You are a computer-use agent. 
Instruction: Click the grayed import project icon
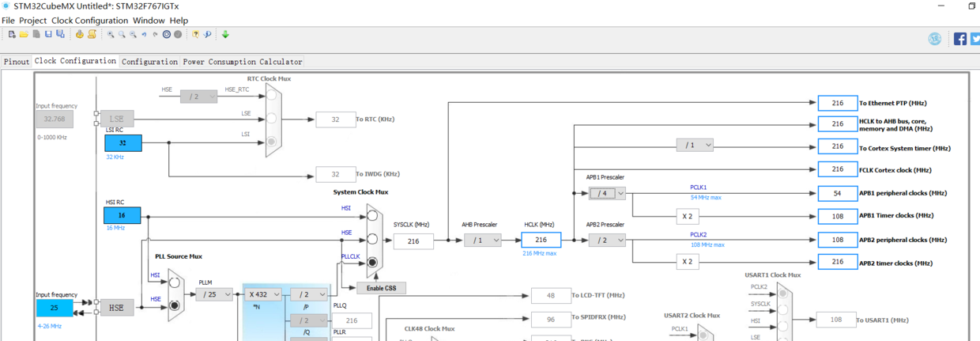click(36, 35)
